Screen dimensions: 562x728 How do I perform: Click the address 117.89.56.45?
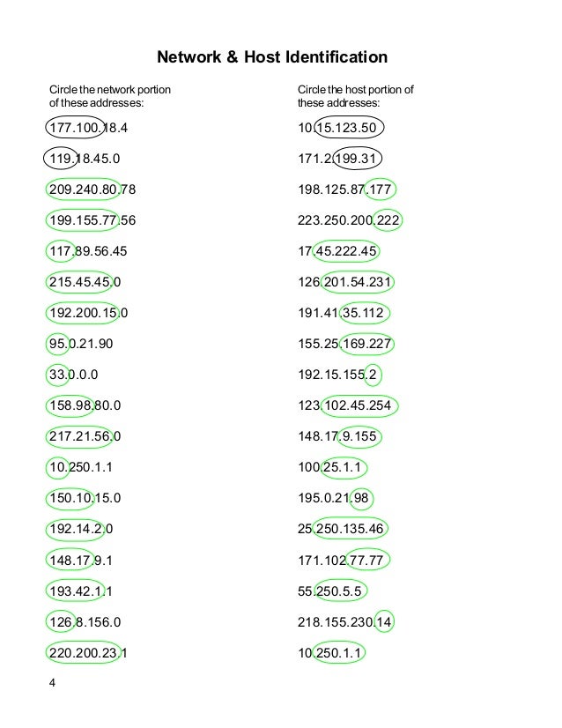(88, 251)
